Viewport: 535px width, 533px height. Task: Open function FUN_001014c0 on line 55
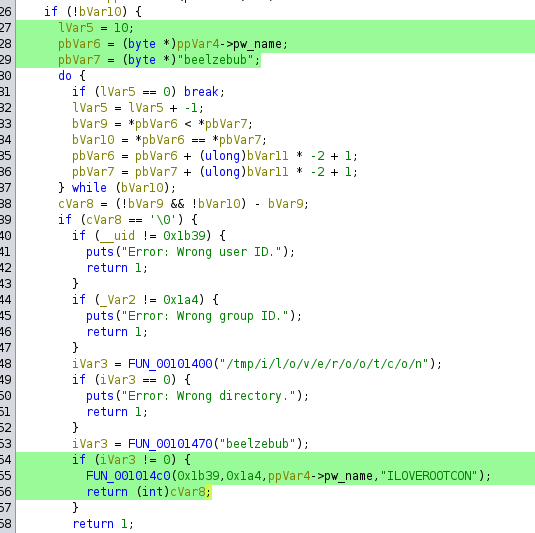(128, 476)
